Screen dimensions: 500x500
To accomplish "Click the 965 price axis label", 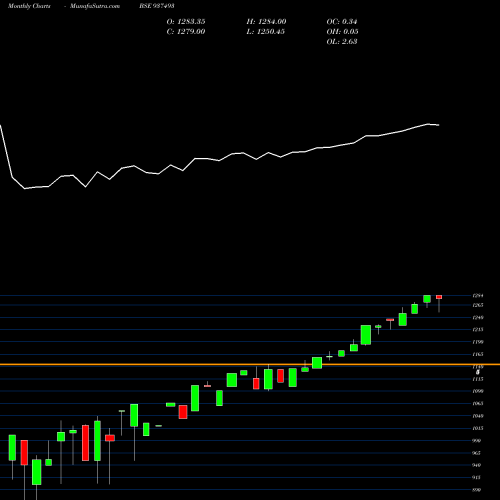I will (477, 453).
